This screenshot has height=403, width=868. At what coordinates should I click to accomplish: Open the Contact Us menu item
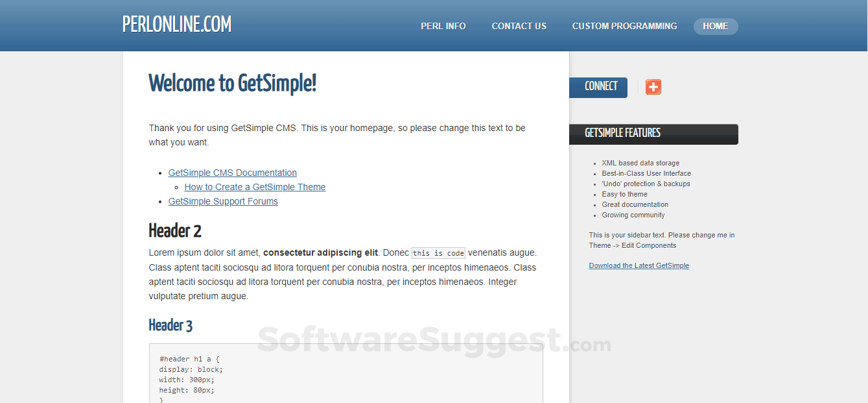coord(519,27)
